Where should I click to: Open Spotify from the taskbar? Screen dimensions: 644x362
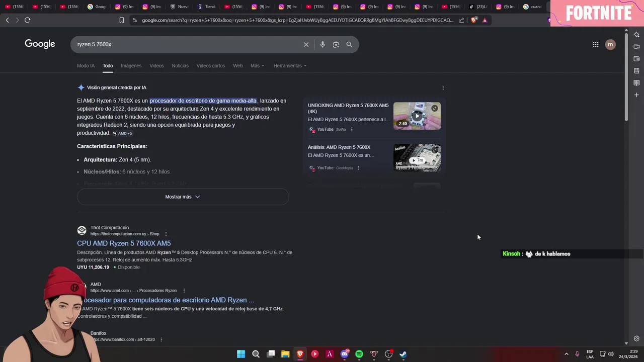359,354
